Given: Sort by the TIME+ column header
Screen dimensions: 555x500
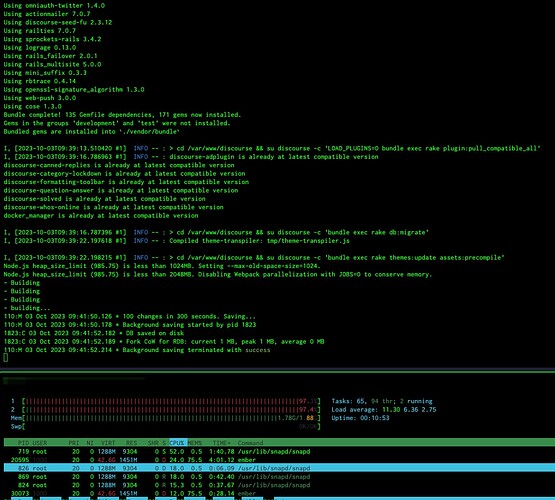Looking at the screenshot, I should (222, 443).
